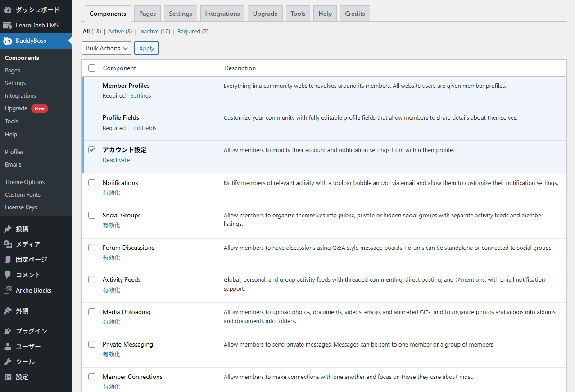
Task: Click the plug icon beside プラグイン
Action: (8, 331)
